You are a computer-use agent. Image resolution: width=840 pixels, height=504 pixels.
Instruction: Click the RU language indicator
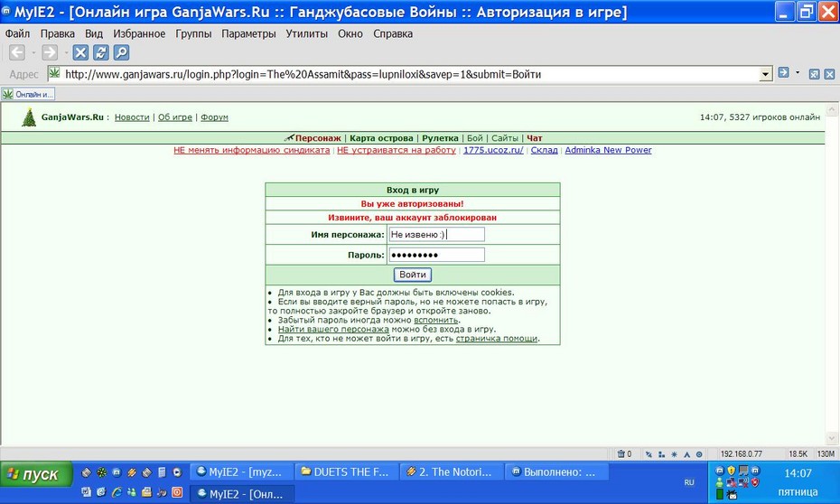pos(689,482)
